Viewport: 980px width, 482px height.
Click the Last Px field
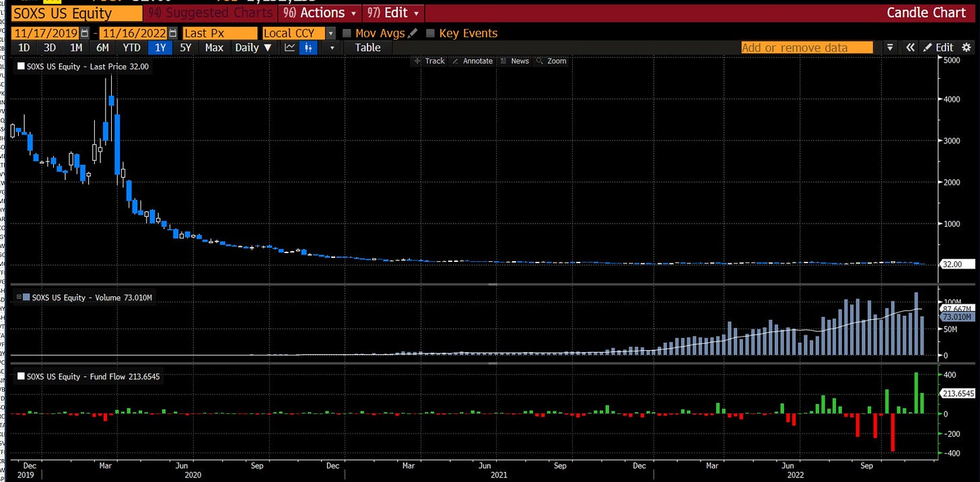click(x=220, y=33)
